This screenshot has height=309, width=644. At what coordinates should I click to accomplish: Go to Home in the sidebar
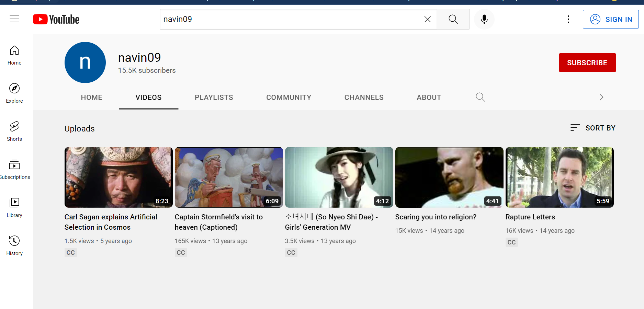tap(14, 55)
